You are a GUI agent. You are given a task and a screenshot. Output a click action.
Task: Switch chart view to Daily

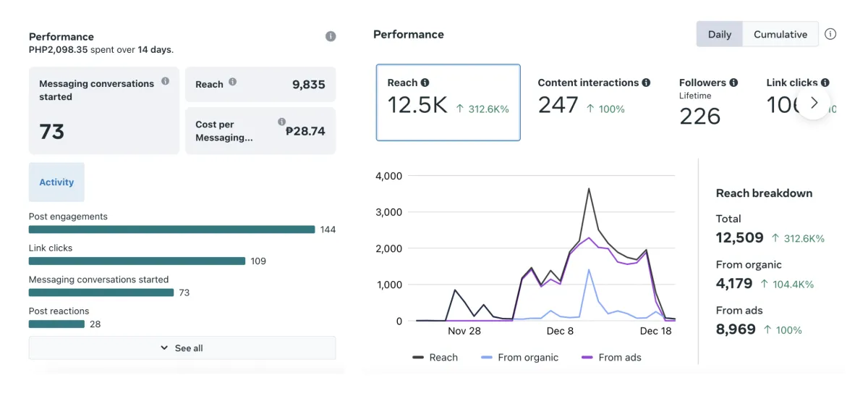pos(720,34)
